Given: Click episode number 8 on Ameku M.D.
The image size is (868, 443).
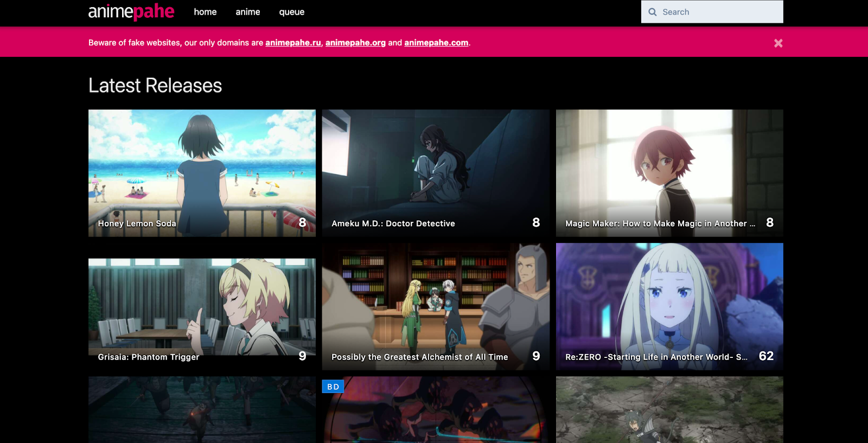Looking at the screenshot, I should [536, 222].
